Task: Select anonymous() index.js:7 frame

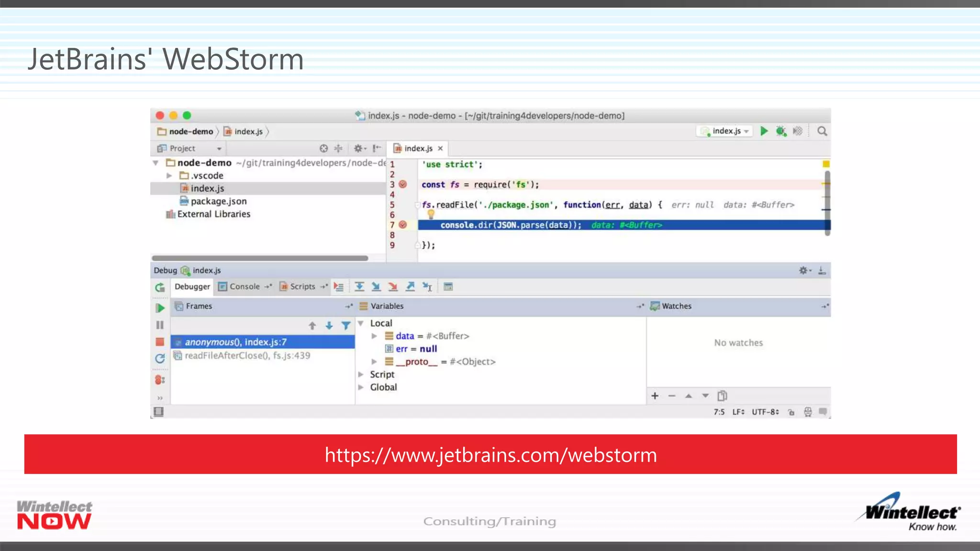Action: pyautogui.click(x=263, y=342)
